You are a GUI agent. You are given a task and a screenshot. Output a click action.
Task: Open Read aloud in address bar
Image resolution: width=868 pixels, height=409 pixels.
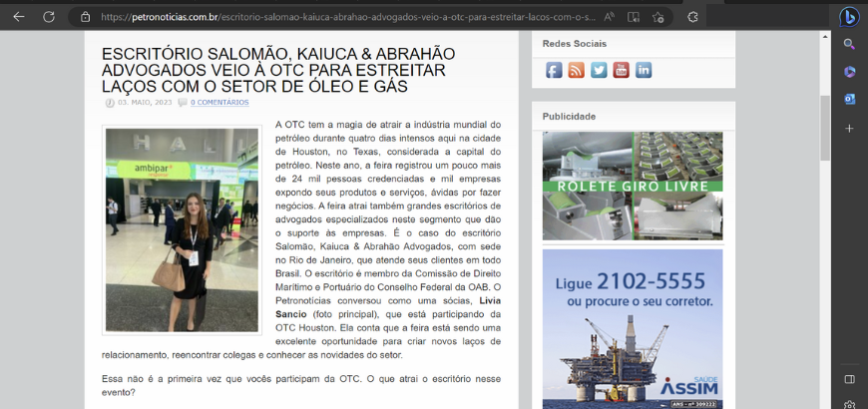tap(609, 17)
